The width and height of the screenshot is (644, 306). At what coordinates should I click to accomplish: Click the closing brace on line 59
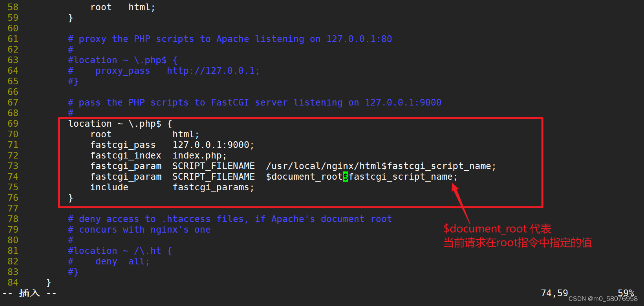click(x=71, y=18)
